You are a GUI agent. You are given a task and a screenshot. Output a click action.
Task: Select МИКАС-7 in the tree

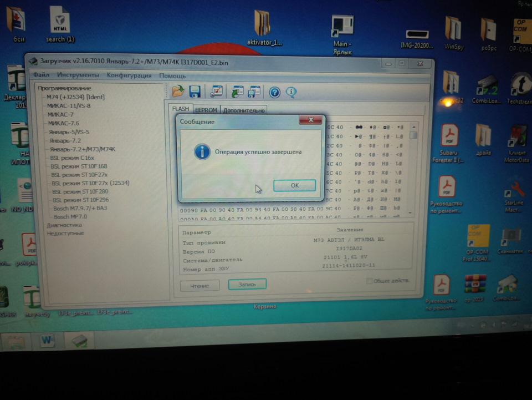[60, 114]
